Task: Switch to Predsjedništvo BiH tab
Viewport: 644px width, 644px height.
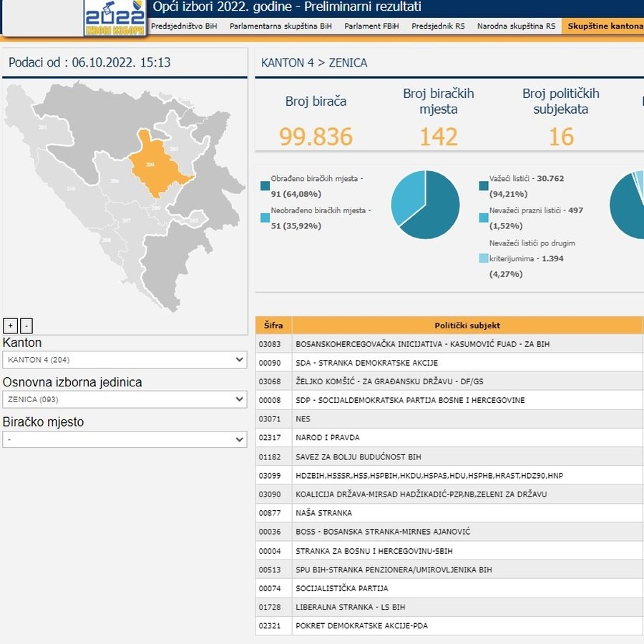Action: tap(184, 26)
